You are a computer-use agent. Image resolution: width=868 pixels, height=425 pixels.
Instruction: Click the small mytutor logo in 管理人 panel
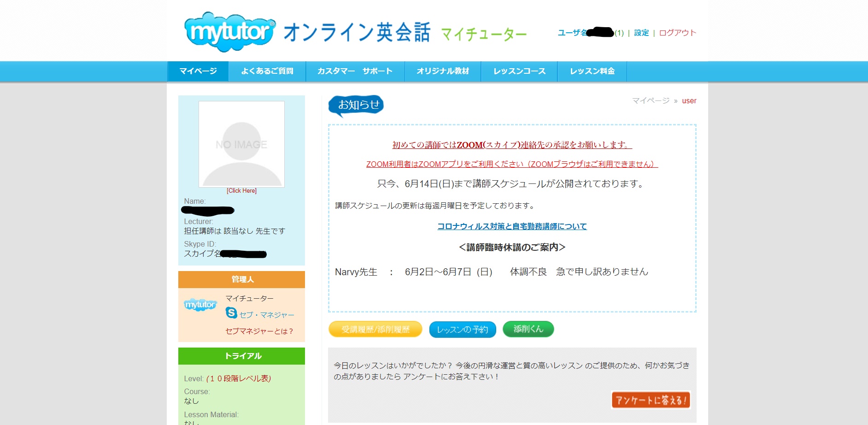pos(200,305)
